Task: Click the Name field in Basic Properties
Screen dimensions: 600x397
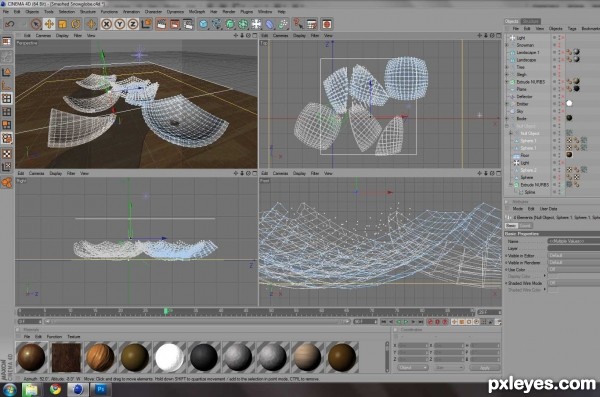Action: coord(574,241)
